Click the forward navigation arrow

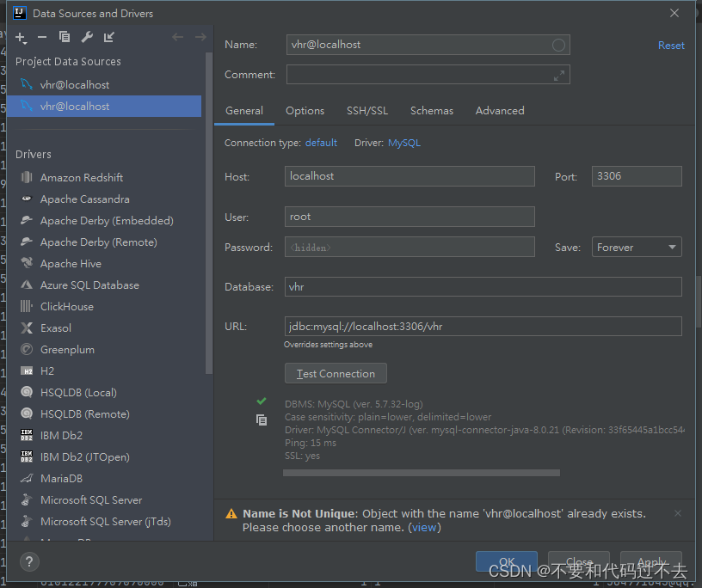point(200,37)
